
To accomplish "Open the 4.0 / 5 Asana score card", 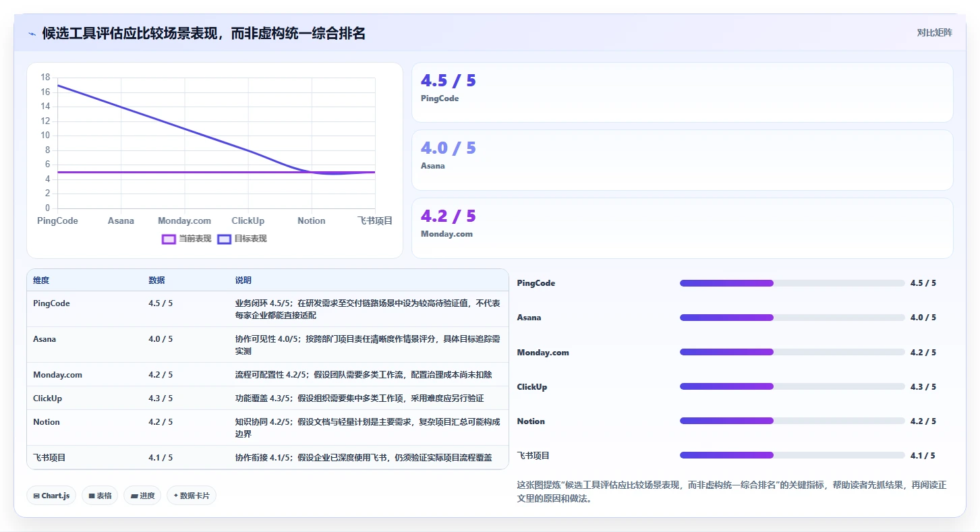I will 682,160.
